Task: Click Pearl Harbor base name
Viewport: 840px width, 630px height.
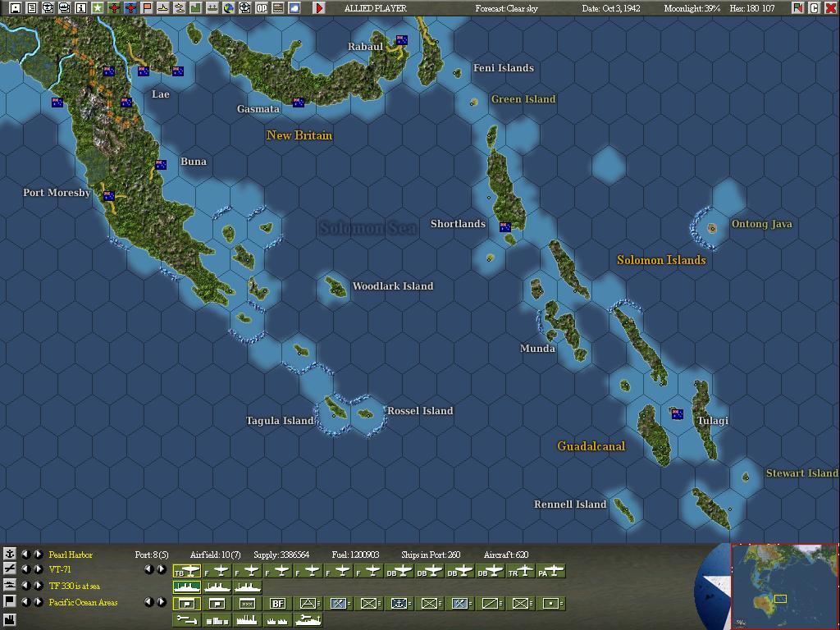Action: pyautogui.click(x=71, y=555)
